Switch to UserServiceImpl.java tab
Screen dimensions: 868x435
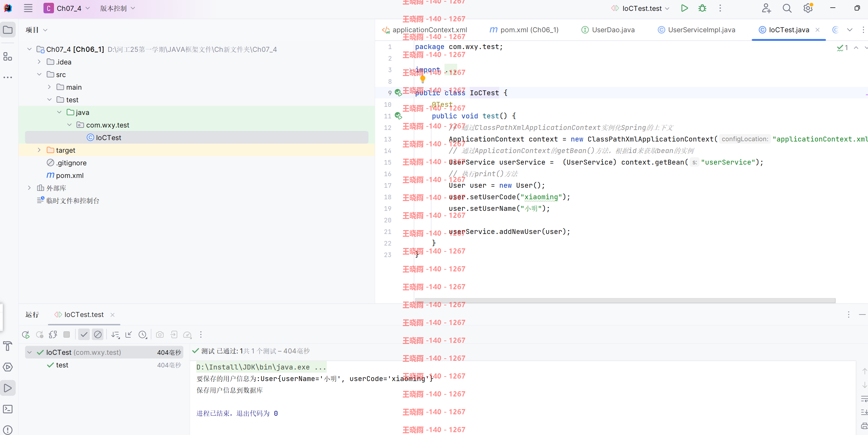(x=697, y=30)
